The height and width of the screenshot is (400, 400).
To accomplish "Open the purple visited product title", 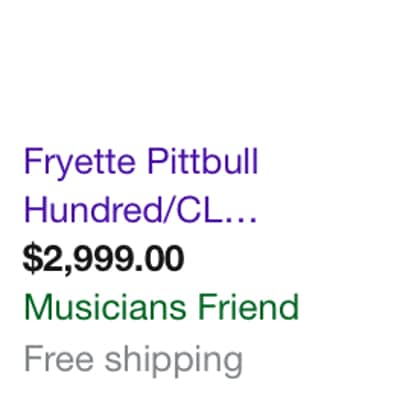I will (x=141, y=187).
